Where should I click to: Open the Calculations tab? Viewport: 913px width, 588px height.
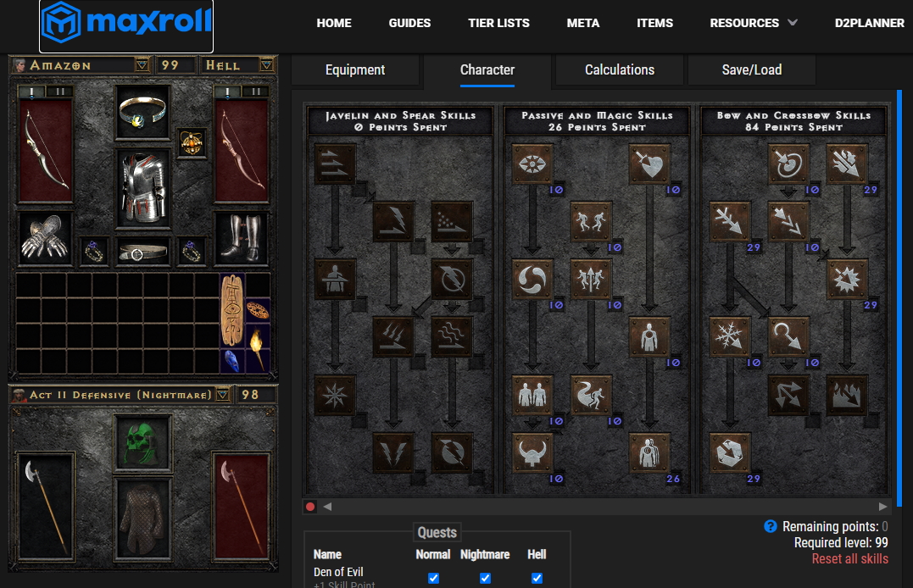(620, 69)
